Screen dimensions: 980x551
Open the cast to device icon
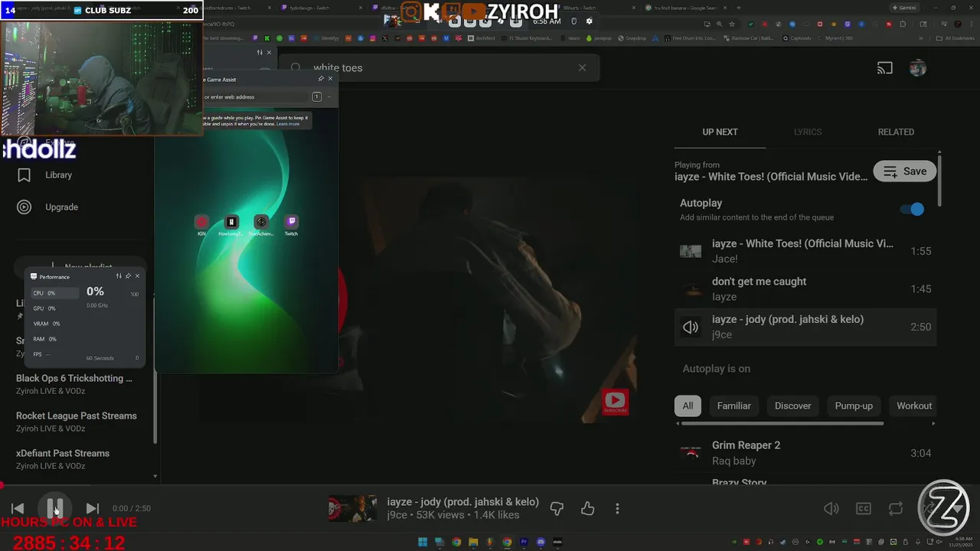pyautogui.click(x=885, y=68)
